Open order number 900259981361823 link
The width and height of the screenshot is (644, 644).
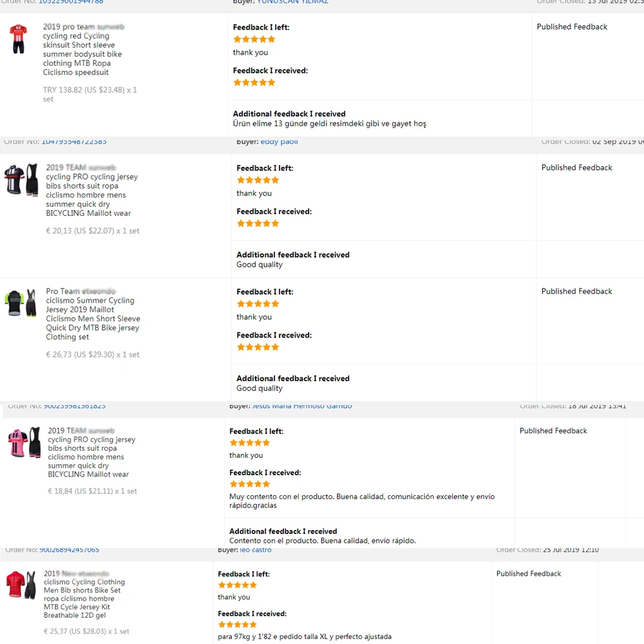(x=74, y=406)
